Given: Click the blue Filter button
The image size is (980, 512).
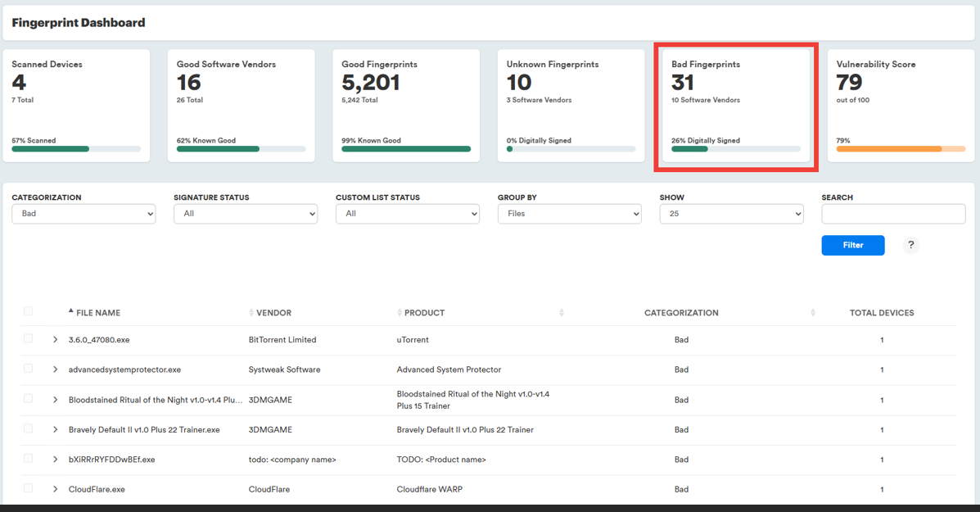Looking at the screenshot, I should pyautogui.click(x=852, y=245).
